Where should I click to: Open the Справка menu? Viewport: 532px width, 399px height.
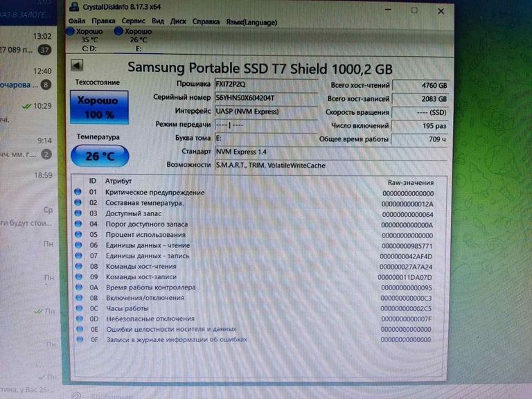[206, 21]
